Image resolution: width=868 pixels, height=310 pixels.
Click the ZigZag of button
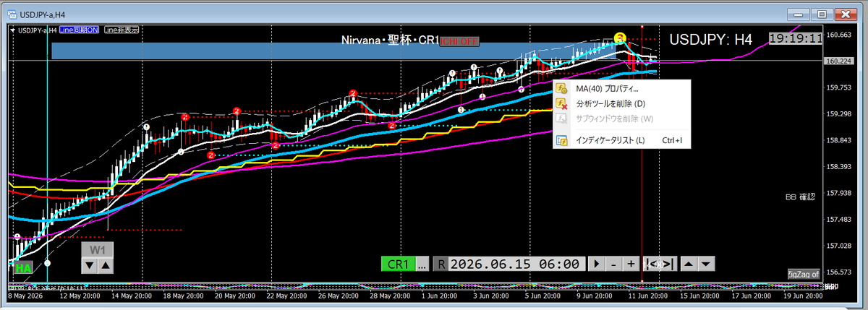[x=803, y=274]
